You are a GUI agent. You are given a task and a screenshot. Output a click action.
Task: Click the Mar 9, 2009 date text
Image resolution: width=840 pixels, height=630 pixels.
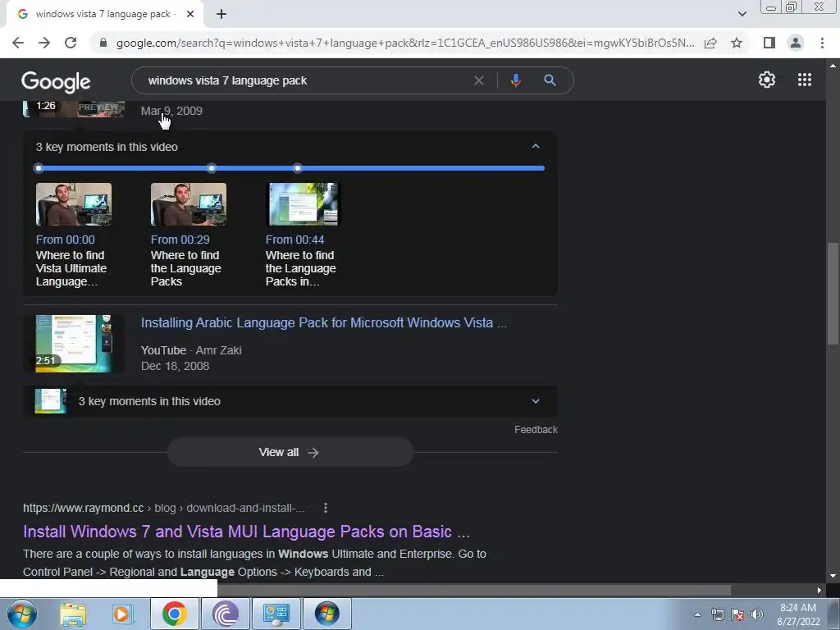(x=171, y=111)
